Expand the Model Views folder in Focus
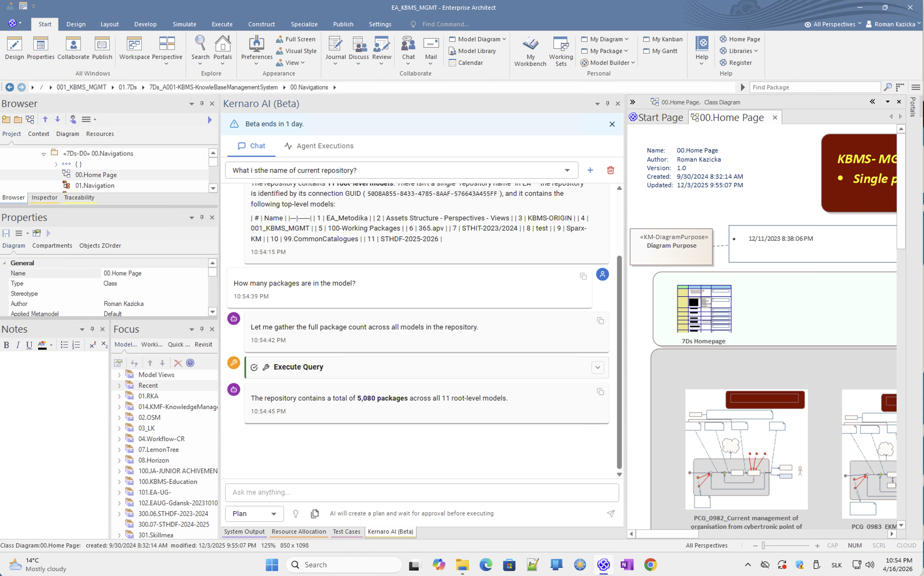This screenshot has height=576, width=924. [119, 375]
